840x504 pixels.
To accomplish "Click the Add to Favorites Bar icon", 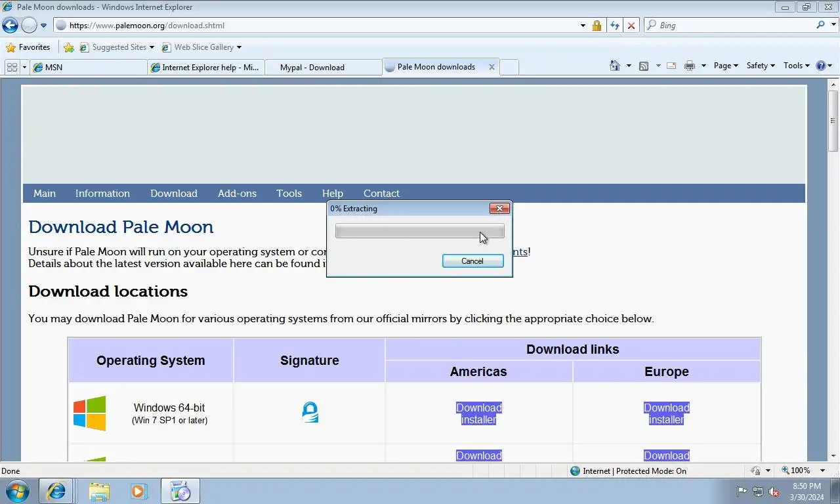I will point(69,47).
